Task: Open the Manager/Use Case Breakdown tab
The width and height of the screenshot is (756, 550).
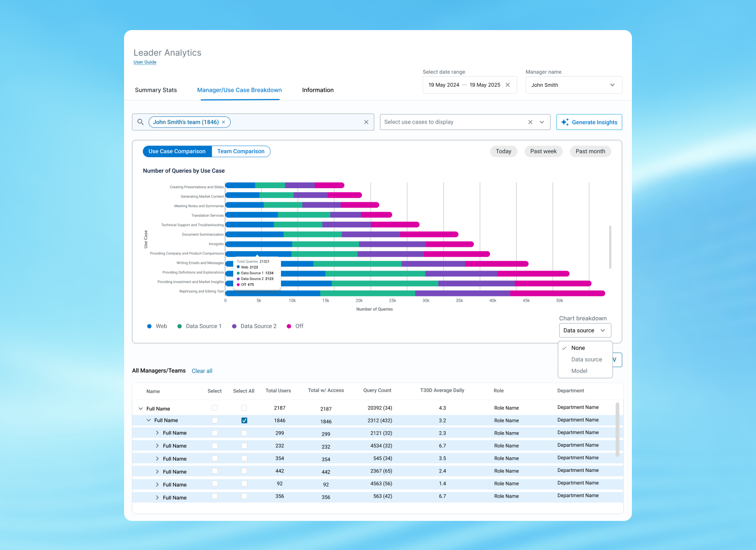Action: point(239,90)
